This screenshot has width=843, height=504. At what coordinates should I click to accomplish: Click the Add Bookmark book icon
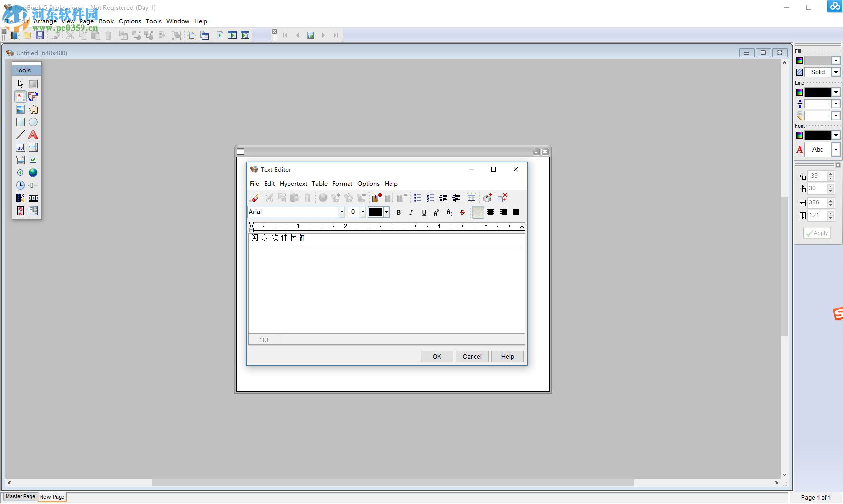point(376,198)
